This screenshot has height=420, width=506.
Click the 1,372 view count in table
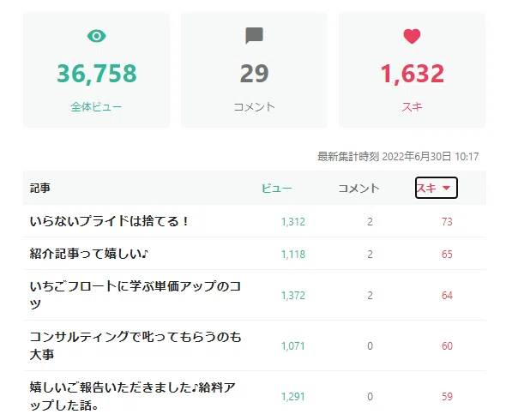click(x=293, y=295)
